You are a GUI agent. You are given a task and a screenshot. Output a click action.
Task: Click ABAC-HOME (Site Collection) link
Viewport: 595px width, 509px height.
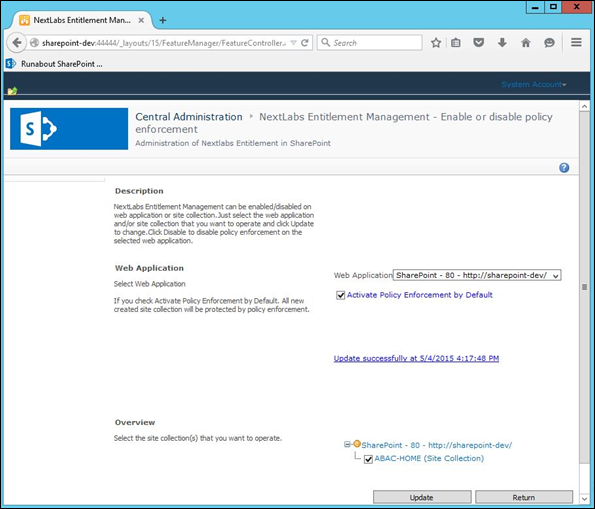click(429, 458)
